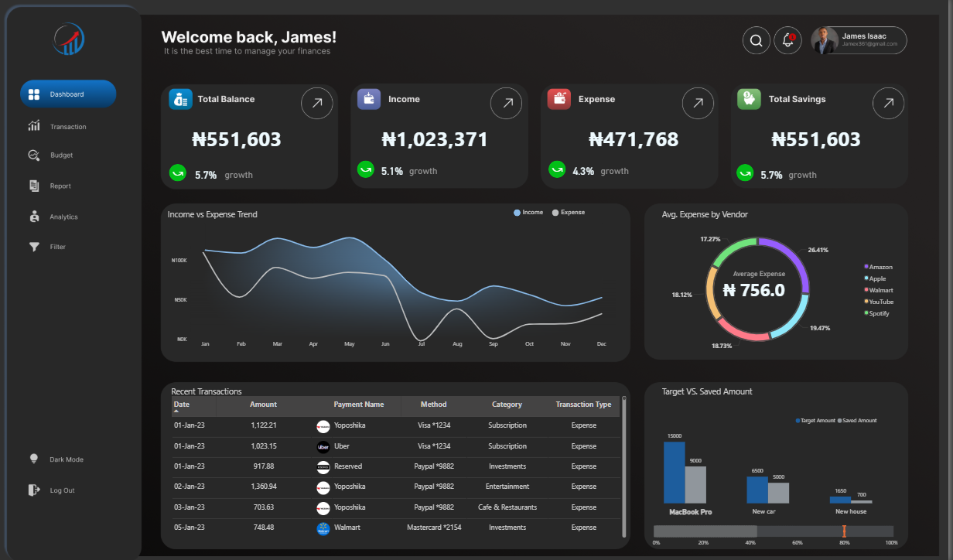This screenshot has width=953, height=560.
Task: Click the Total Balance money bag icon
Action: click(x=180, y=99)
